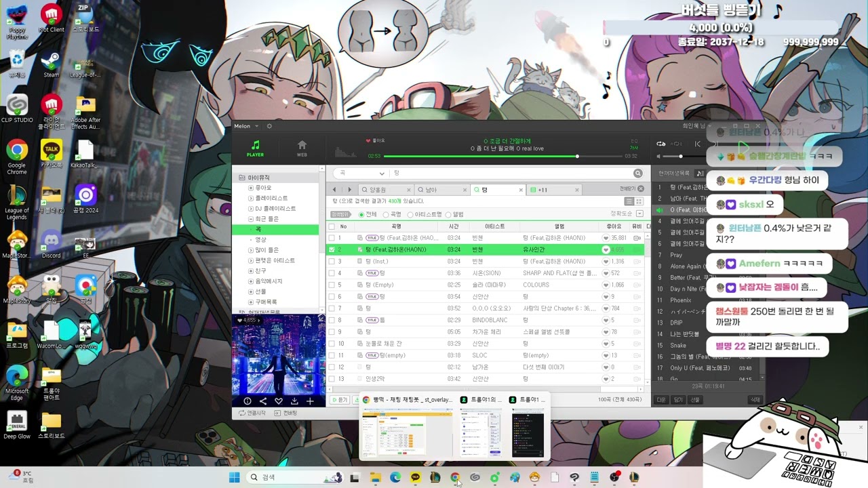
Task: Open song info icon below album art
Action: [247, 401]
